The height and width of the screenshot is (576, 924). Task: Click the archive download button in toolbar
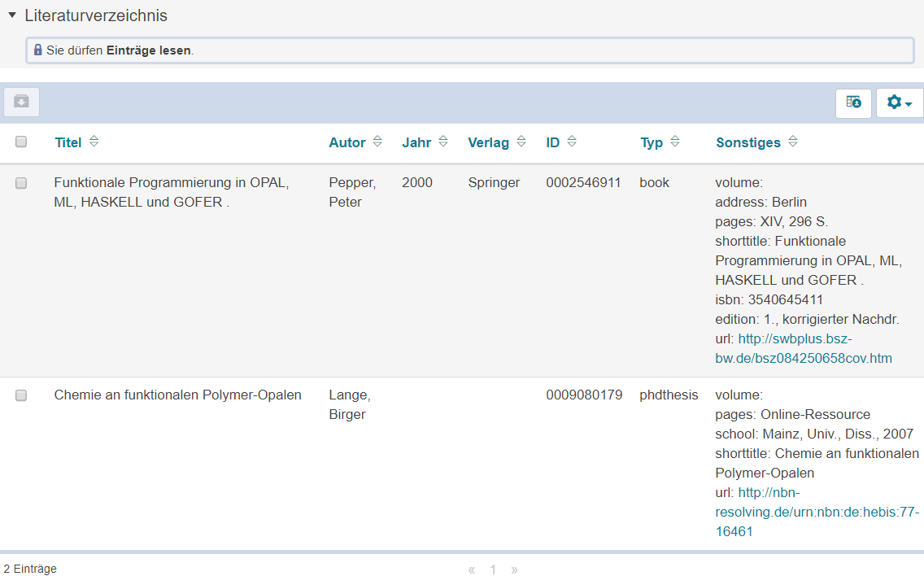click(x=21, y=102)
